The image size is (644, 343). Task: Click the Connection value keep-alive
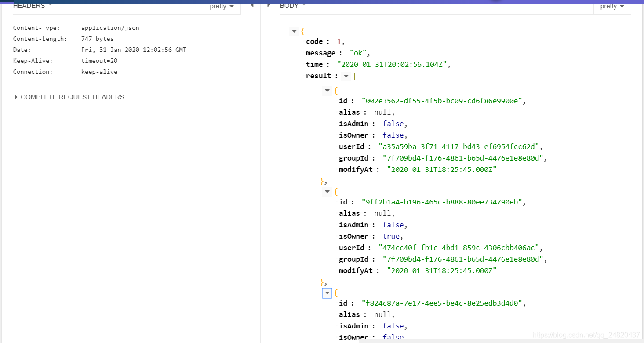point(99,72)
